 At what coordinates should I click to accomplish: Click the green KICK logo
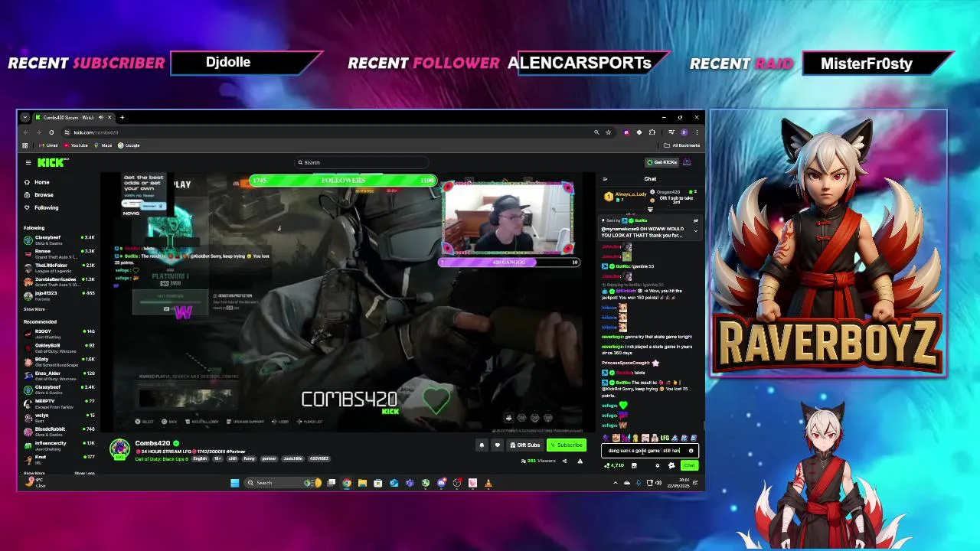(x=51, y=162)
